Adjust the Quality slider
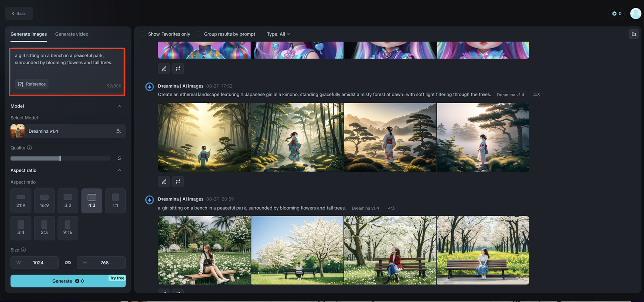 point(60,158)
